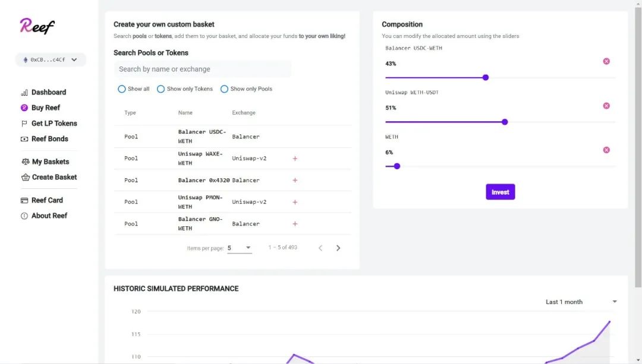Open the items per page dropdown

(240, 248)
